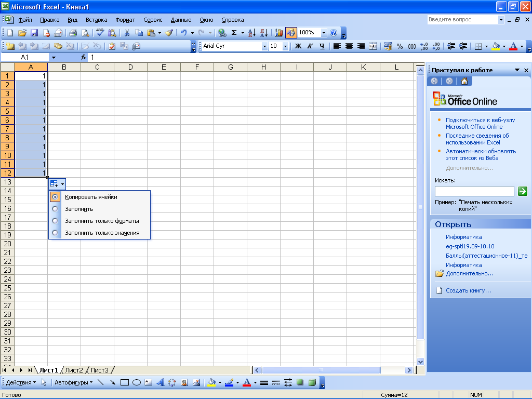Open the Автофигуры shapes menu
Viewport: 532px width, 399px height.
click(74, 383)
